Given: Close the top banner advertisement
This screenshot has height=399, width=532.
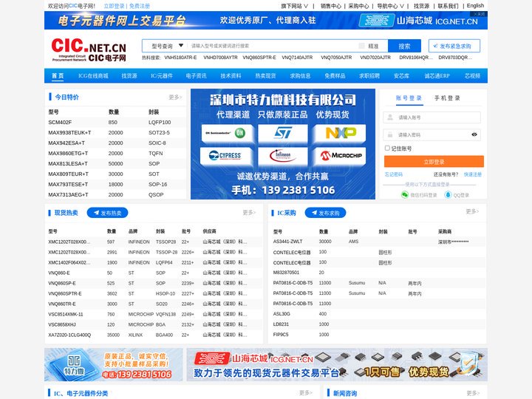Looking at the screenshot, I should [x=480, y=14].
